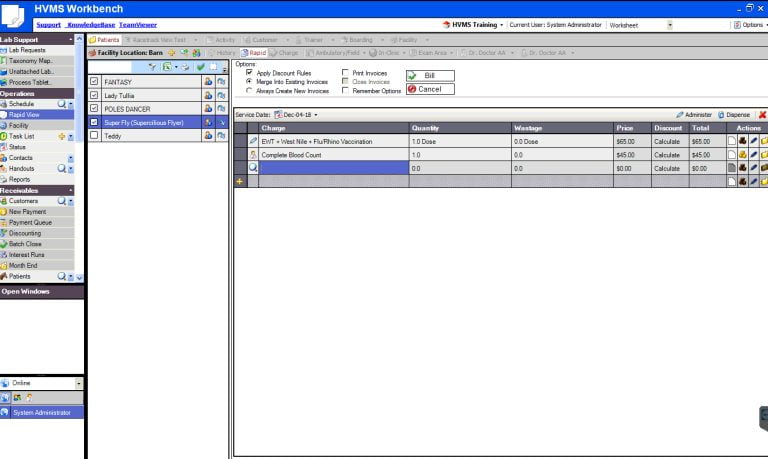768x459 pixels.
Task: Select Always Create New Invoices option
Action: (249, 90)
